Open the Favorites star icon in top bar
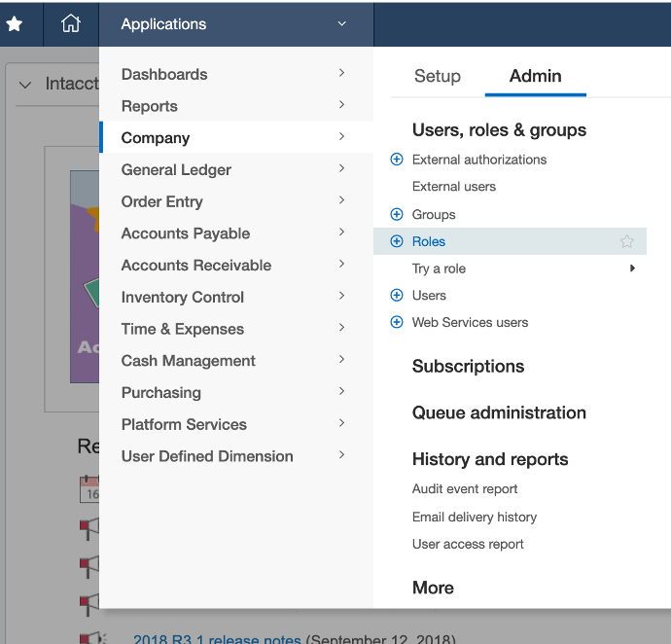 tap(15, 24)
